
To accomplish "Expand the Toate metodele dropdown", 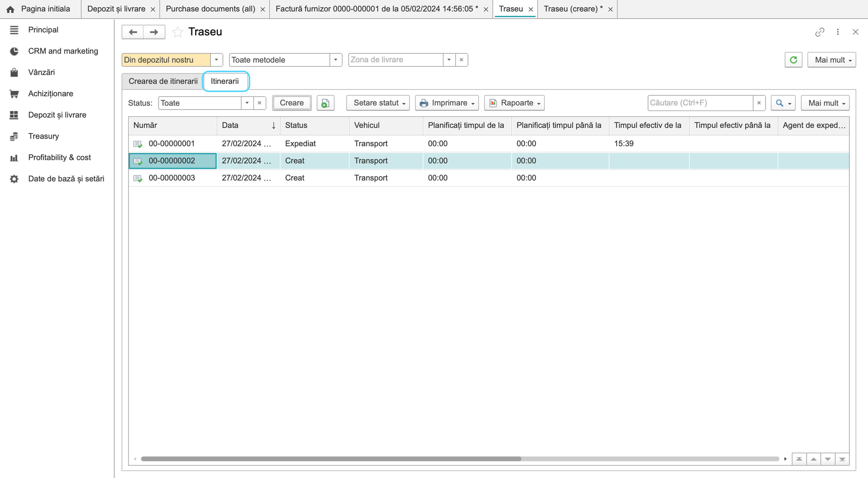I will pyautogui.click(x=336, y=60).
